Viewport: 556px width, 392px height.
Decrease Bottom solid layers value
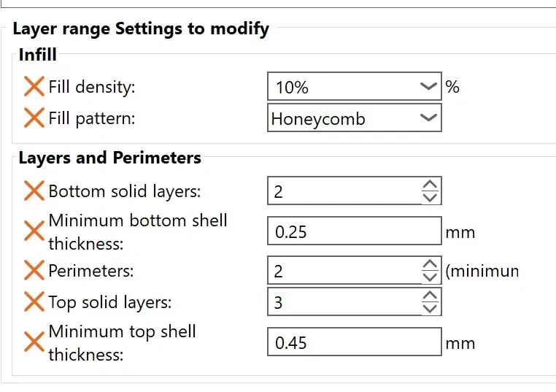pyautogui.click(x=430, y=198)
